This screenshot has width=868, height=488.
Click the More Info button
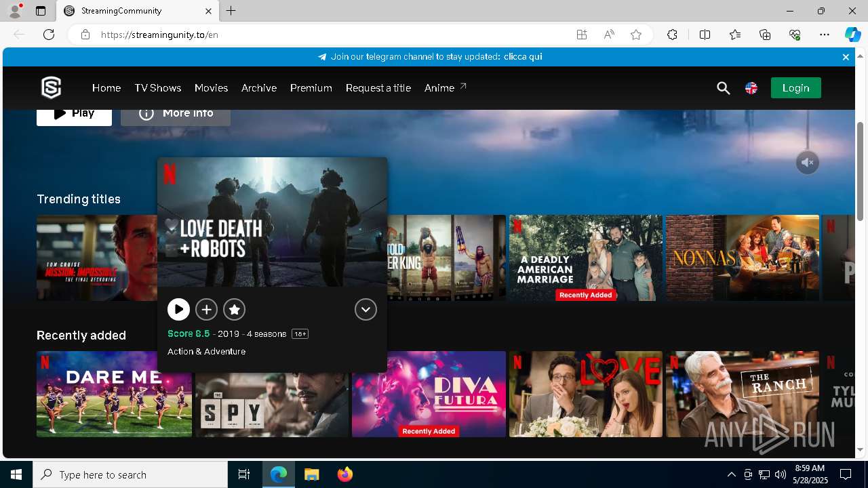tap(176, 117)
